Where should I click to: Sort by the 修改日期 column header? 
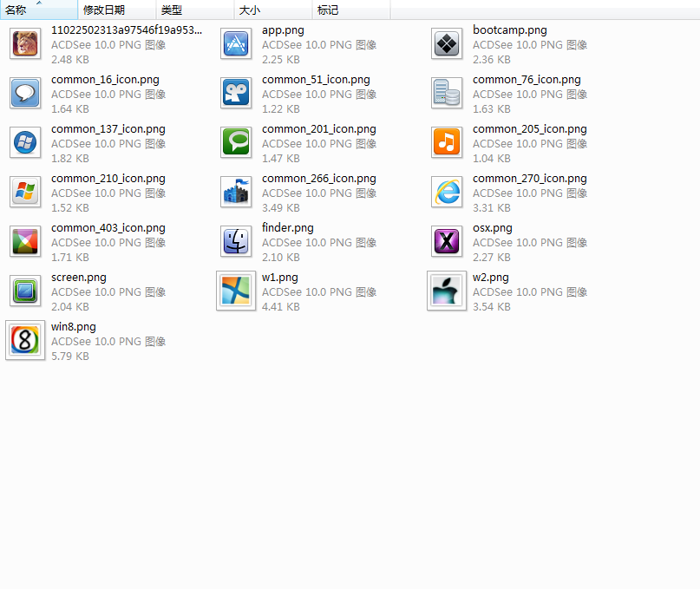tap(117, 10)
